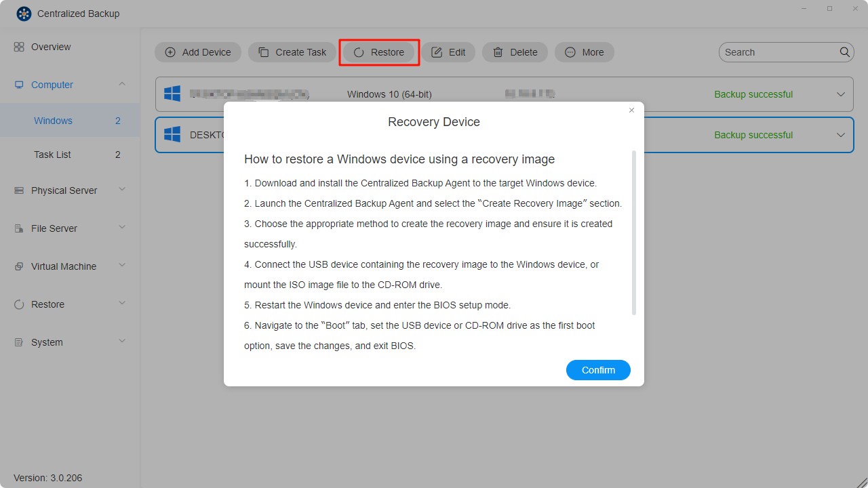This screenshot has height=488, width=868.
Task: Expand the System section chevron
Action: coord(122,342)
